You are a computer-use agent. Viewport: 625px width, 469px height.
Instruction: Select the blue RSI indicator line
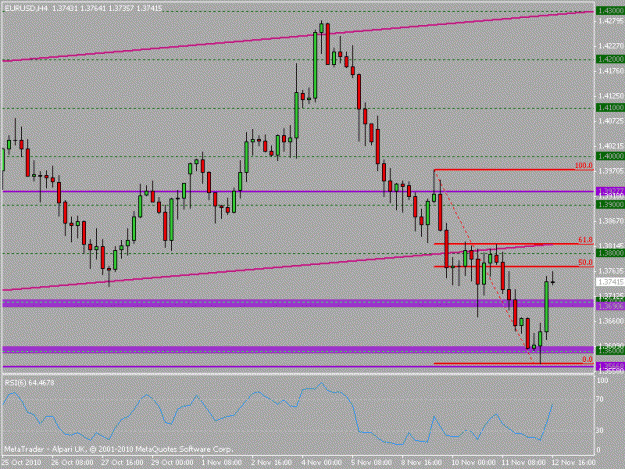coord(278,414)
